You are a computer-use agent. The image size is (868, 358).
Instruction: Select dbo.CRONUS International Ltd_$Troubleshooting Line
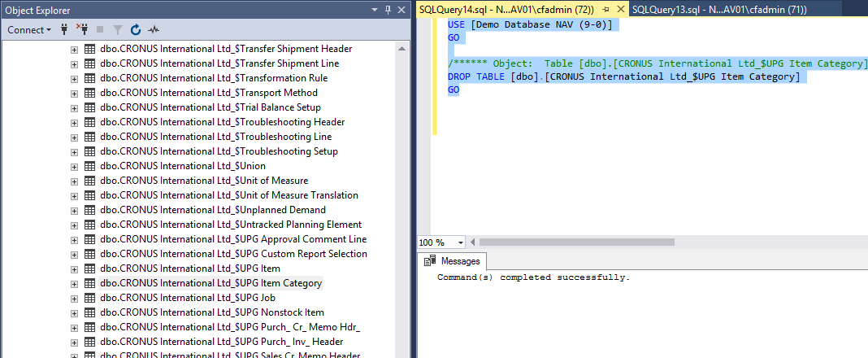pyautogui.click(x=216, y=137)
